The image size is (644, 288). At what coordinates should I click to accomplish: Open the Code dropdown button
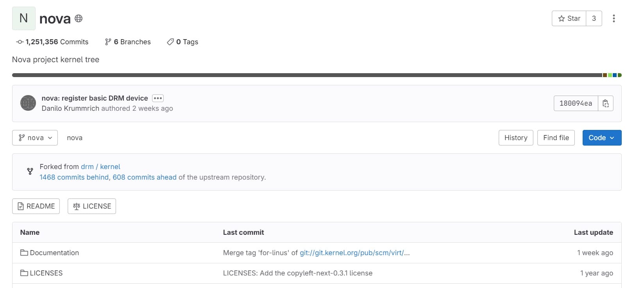coord(601,138)
